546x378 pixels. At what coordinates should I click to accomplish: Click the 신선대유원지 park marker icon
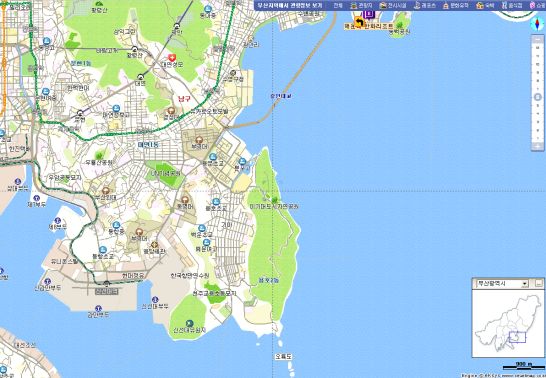click(x=189, y=323)
